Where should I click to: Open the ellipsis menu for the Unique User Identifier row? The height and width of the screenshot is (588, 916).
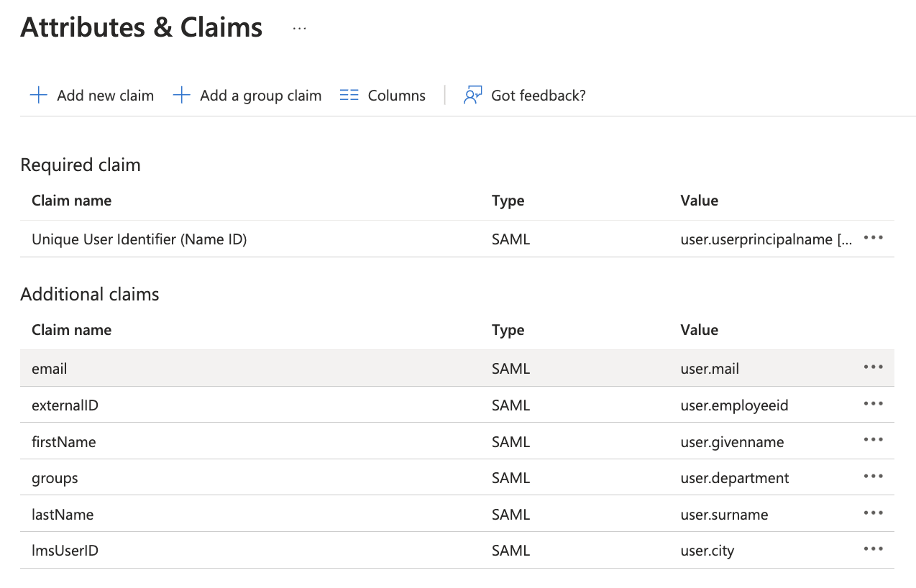coord(873,238)
